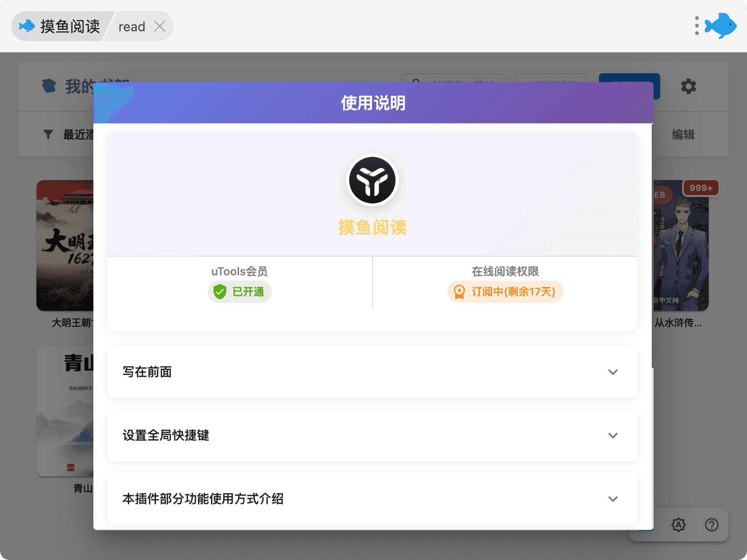Click the settings gear icon
Image resolution: width=747 pixels, height=560 pixels.
(x=688, y=86)
